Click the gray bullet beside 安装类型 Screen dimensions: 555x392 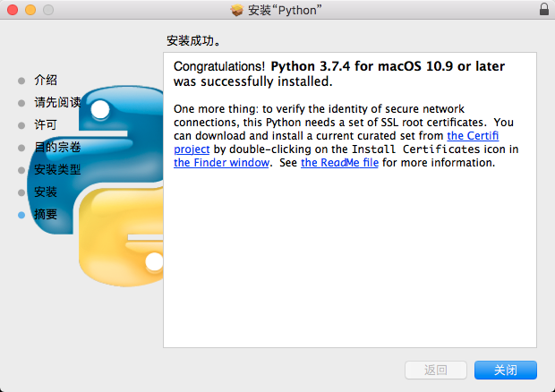pyautogui.click(x=21, y=170)
